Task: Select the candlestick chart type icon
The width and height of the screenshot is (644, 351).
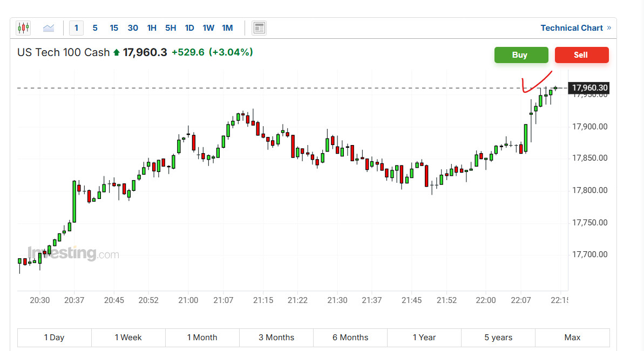Action: [23, 27]
